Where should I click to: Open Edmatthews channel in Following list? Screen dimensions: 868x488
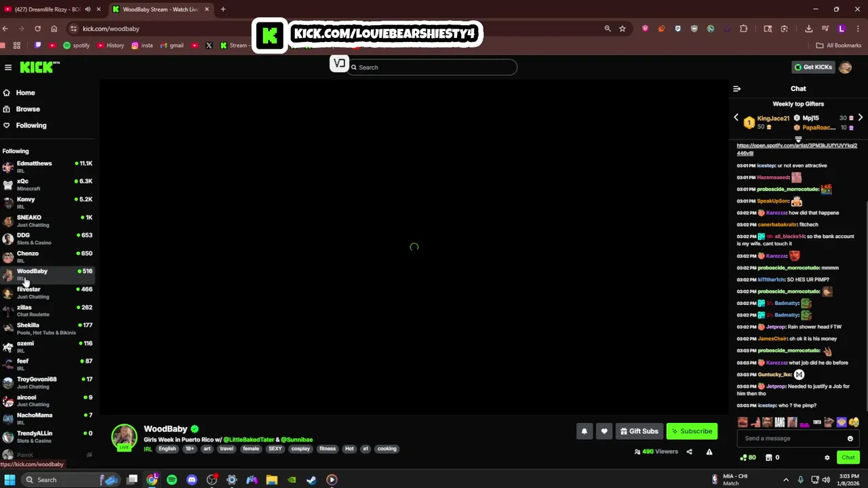(x=47, y=167)
